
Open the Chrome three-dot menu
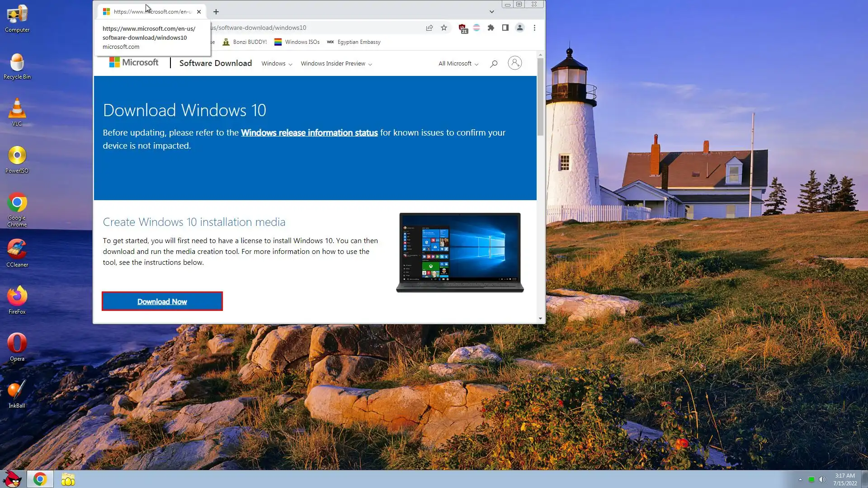[534, 28]
